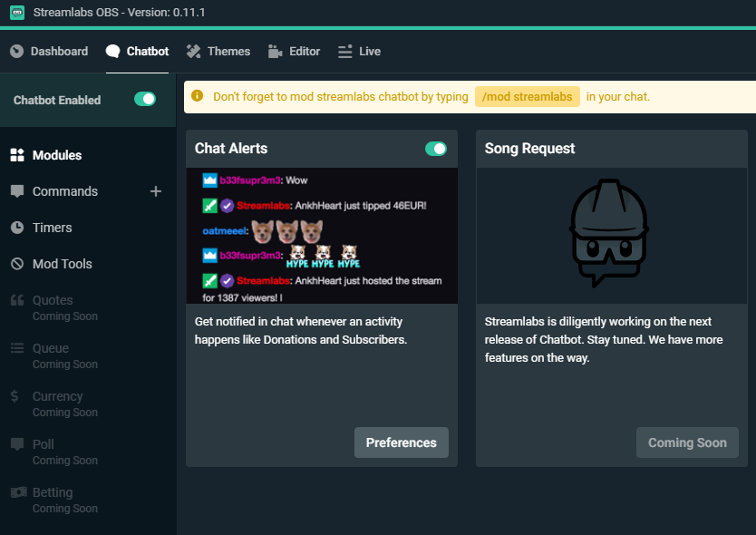Click the Commands chat icon
756x535 pixels.
click(17, 191)
